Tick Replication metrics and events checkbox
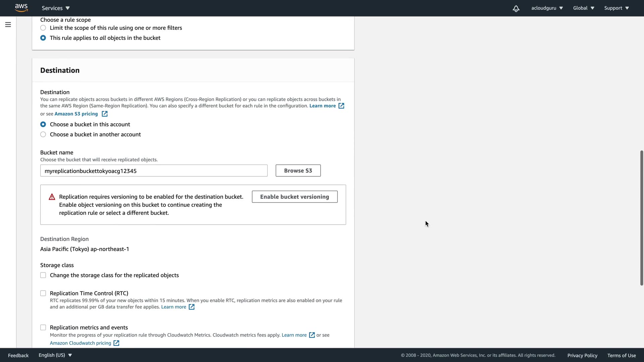Viewport: 644px width, 362px height. [43, 327]
